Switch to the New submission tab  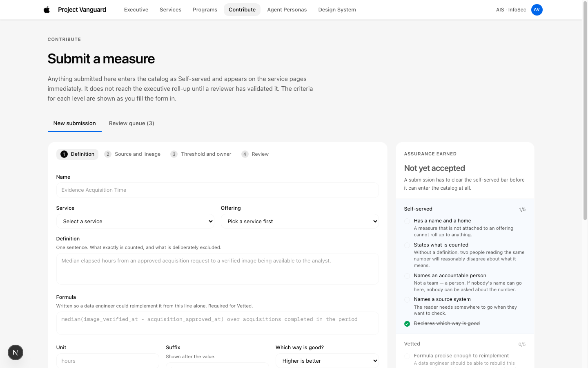75,123
